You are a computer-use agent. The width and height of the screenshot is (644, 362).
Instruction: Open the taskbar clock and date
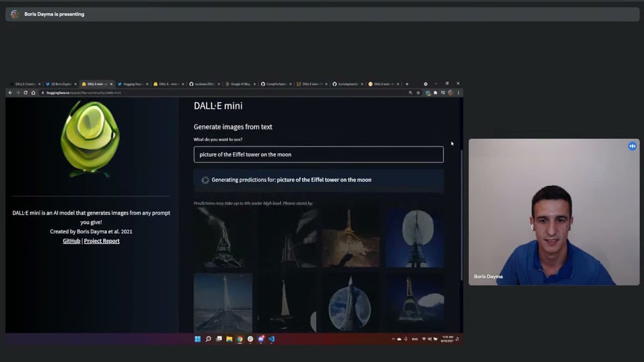pyautogui.click(x=447, y=339)
